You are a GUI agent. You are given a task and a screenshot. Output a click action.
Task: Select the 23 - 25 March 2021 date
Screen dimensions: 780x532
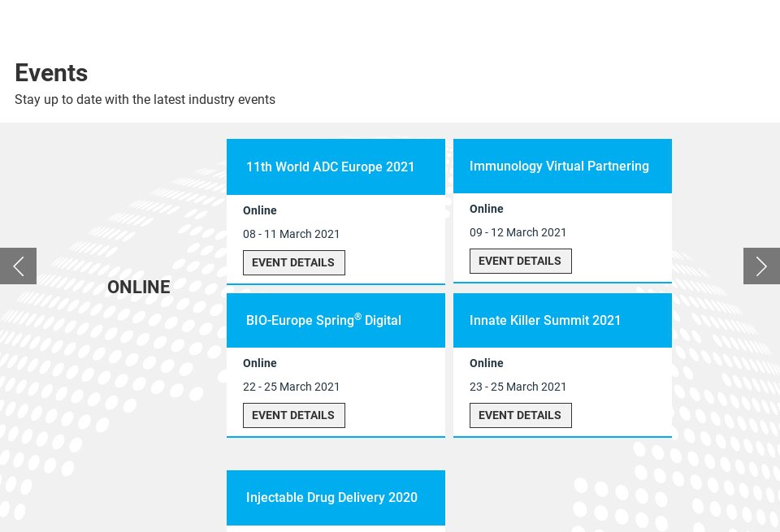(x=518, y=387)
